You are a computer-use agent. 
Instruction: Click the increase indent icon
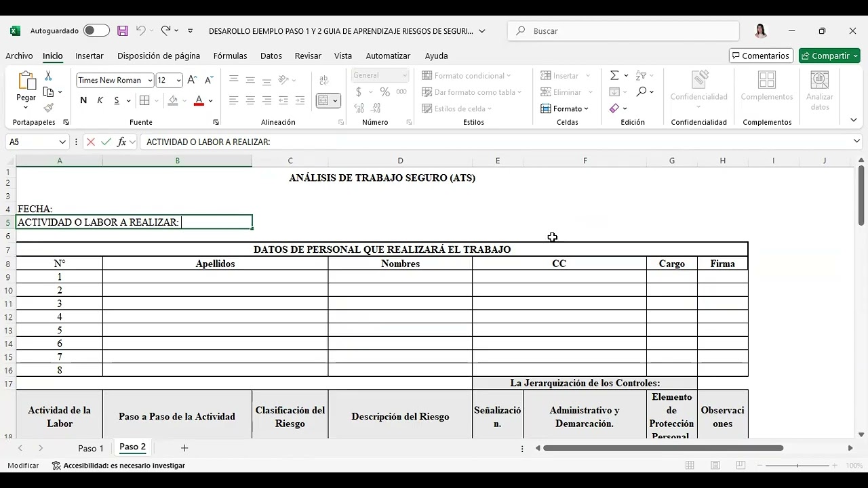click(x=300, y=100)
